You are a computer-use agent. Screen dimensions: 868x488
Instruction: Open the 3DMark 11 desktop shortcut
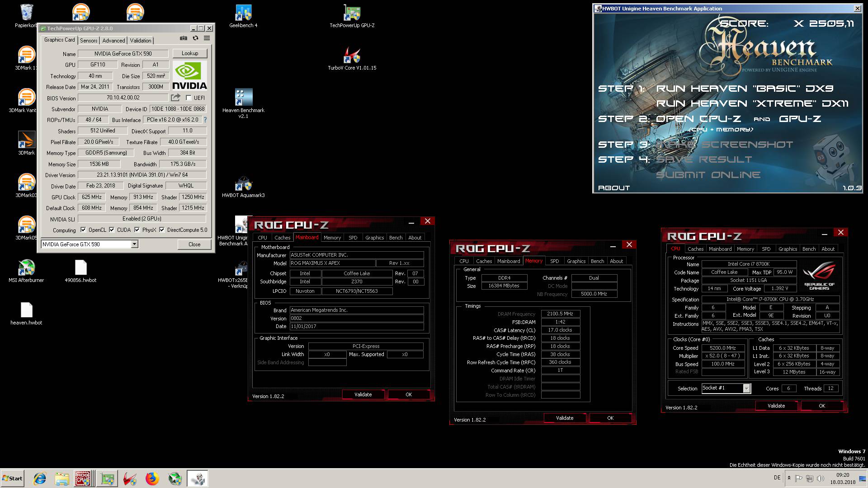[26, 59]
